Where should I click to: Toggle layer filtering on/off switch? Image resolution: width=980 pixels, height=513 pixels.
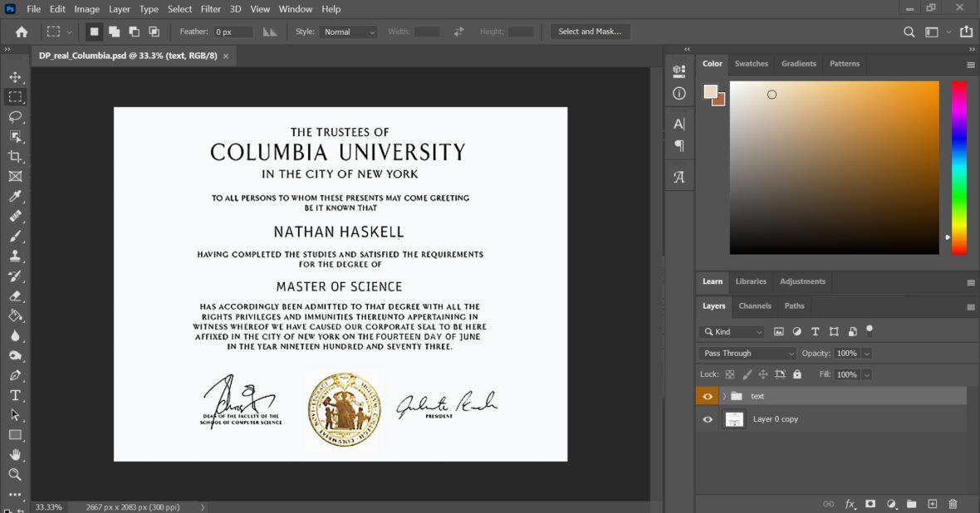click(870, 330)
